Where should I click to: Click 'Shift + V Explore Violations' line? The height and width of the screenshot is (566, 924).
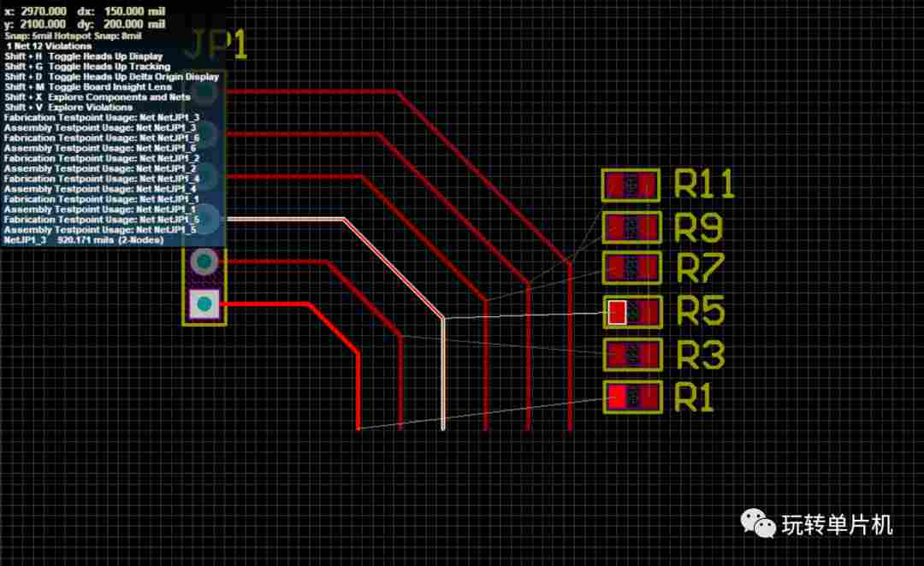click(68, 107)
